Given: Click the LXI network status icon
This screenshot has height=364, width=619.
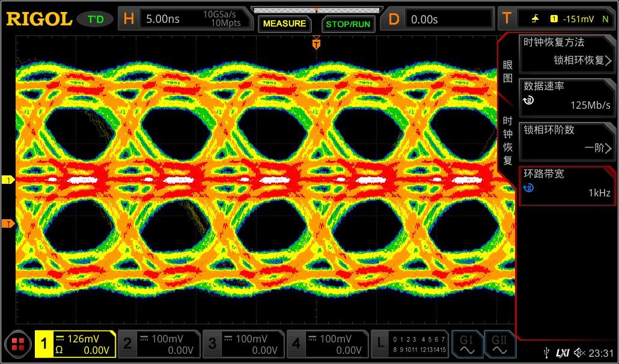Looking at the screenshot, I should pos(563,353).
